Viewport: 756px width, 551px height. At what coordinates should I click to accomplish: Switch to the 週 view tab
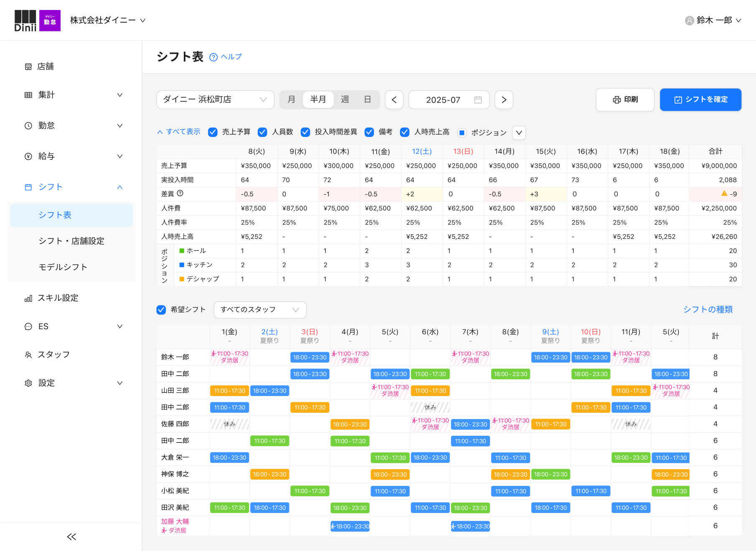345,100
